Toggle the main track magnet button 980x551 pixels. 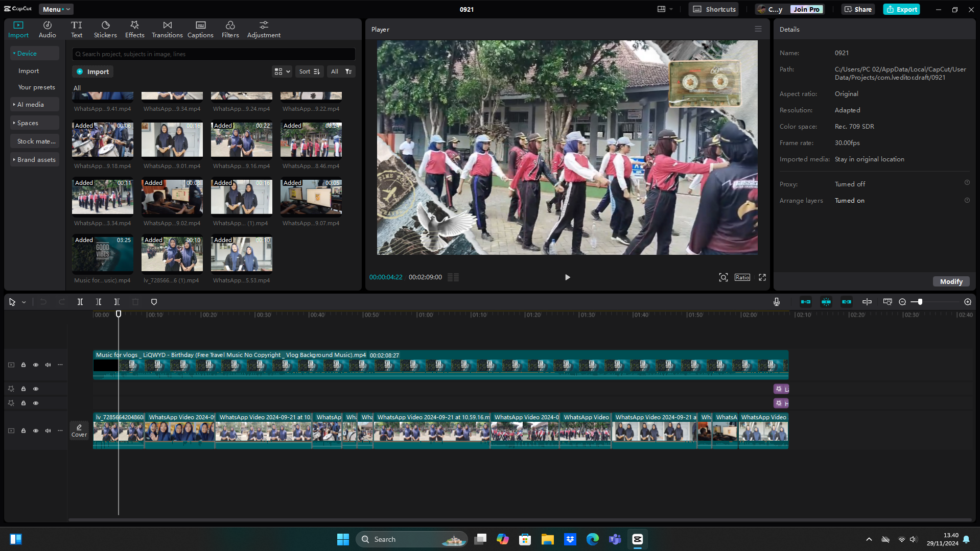click(805, 302)
